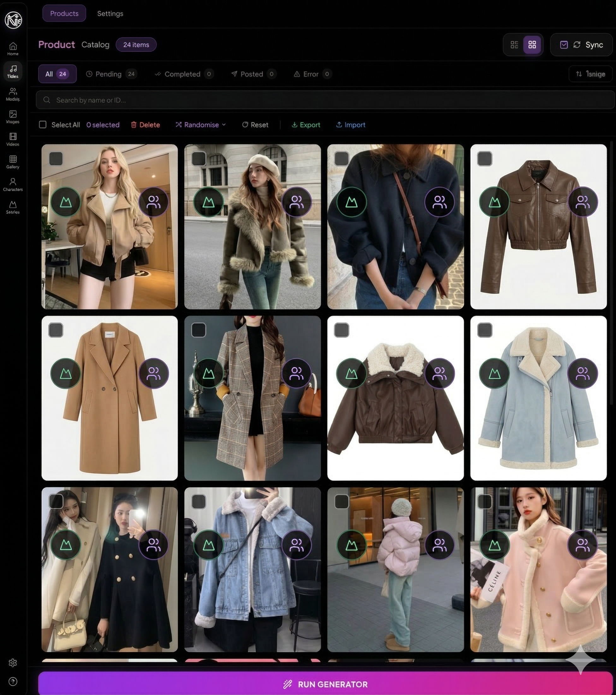Image resolution: width=616 pixels, height=695 pixels.
Task: Click the "24 items" badge
Action: point(136,45)
